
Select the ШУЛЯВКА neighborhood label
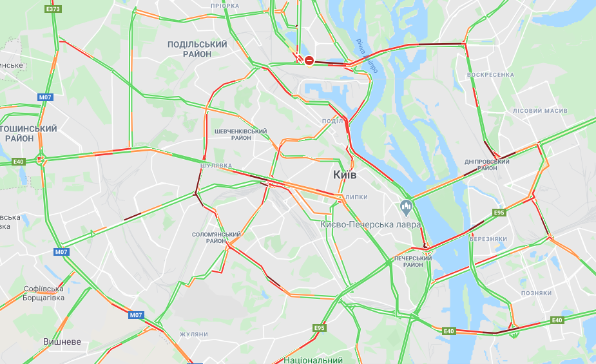coord(216,166)
